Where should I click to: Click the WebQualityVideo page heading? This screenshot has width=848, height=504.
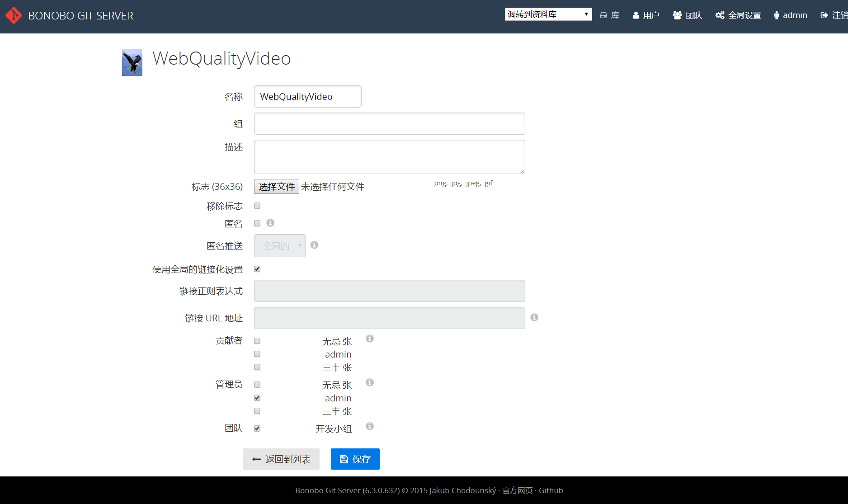click(x=221, y=58)
